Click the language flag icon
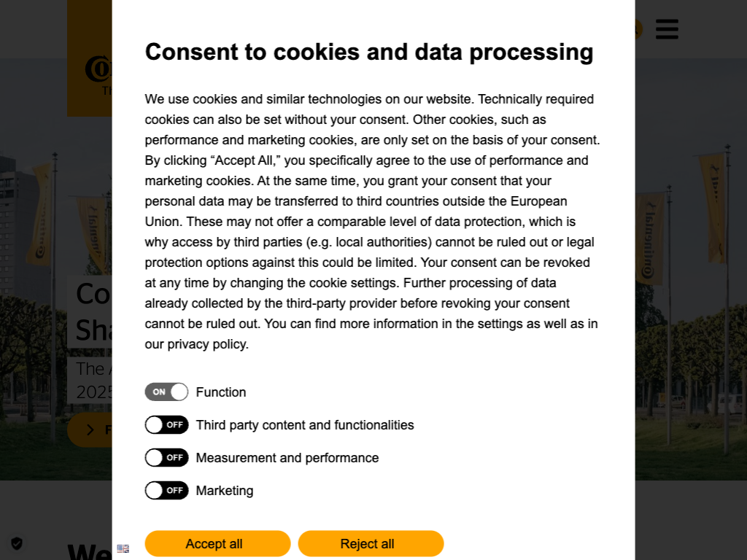Image resolution: width=747 pixels, height=560 pixels. (x=123, y=548)
